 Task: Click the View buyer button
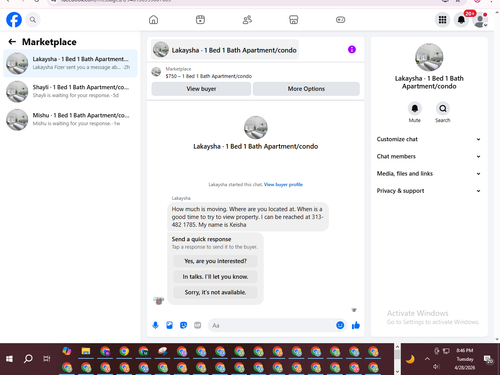point(201,89)
